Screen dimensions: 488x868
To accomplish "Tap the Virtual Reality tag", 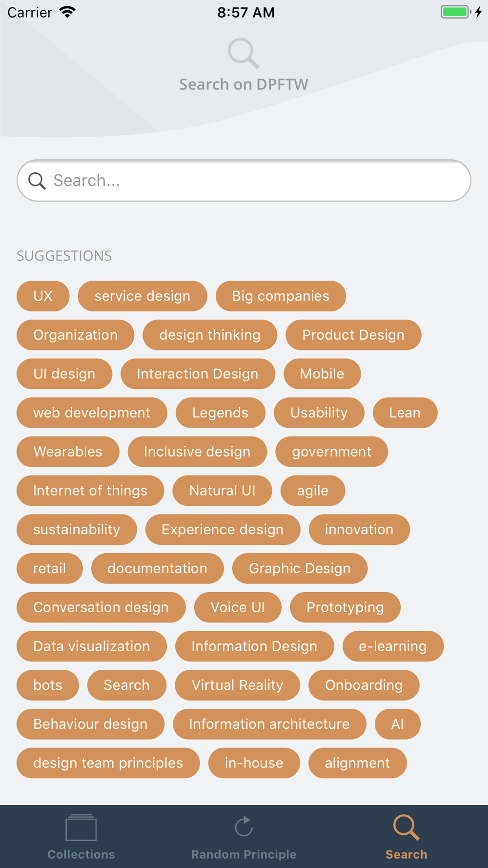I will point(237,685).
